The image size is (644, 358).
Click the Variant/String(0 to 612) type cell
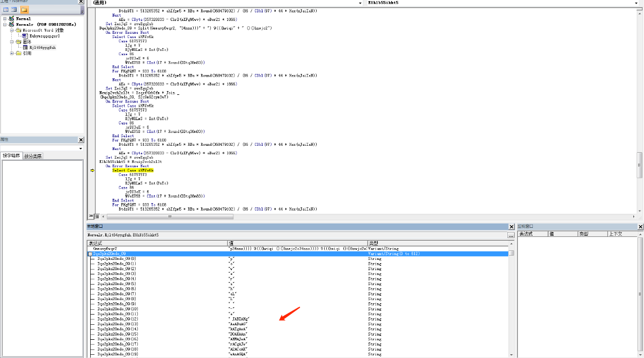[437, 253]
